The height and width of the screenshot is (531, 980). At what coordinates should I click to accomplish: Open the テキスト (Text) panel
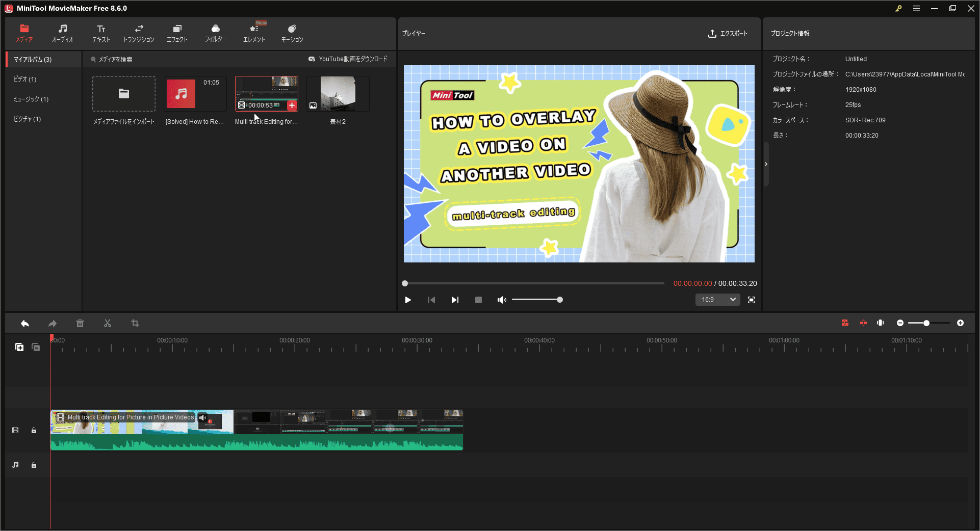[100, 32]
